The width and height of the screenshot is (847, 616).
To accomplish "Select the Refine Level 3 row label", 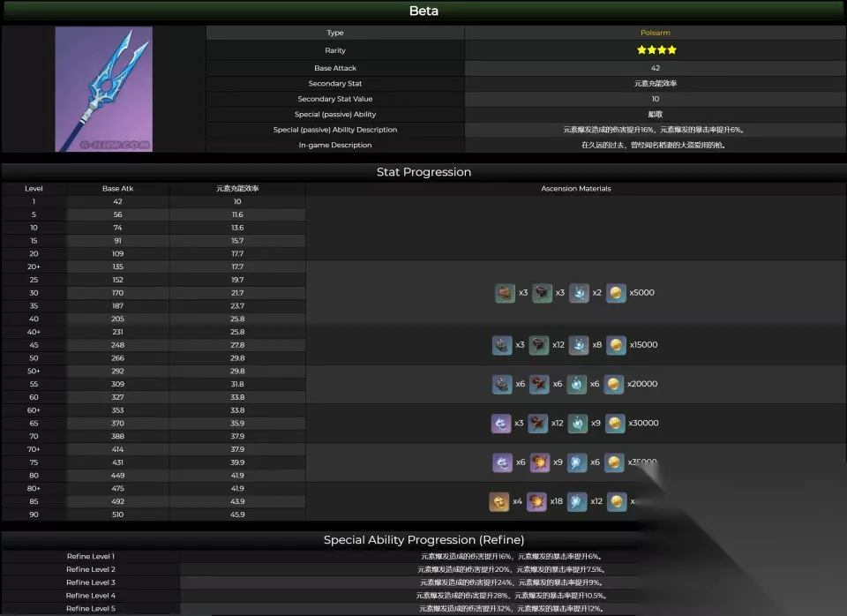I will [91, 582].
